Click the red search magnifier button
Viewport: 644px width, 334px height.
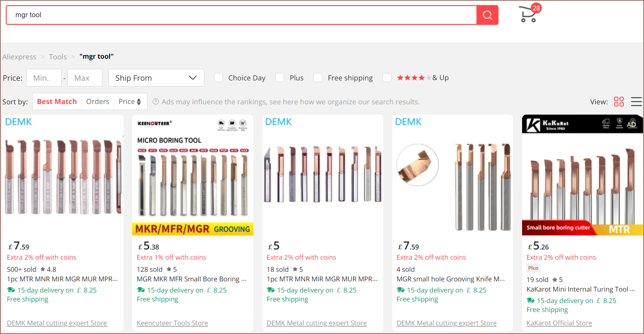[x=487, y=15]
